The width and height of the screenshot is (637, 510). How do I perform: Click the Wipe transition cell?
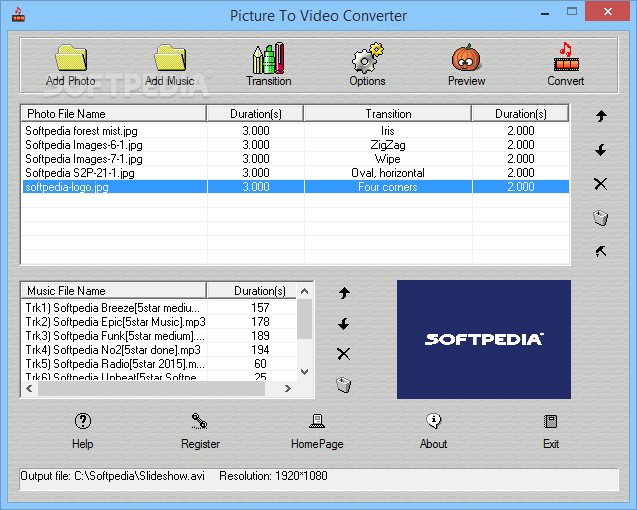point(388,159)
